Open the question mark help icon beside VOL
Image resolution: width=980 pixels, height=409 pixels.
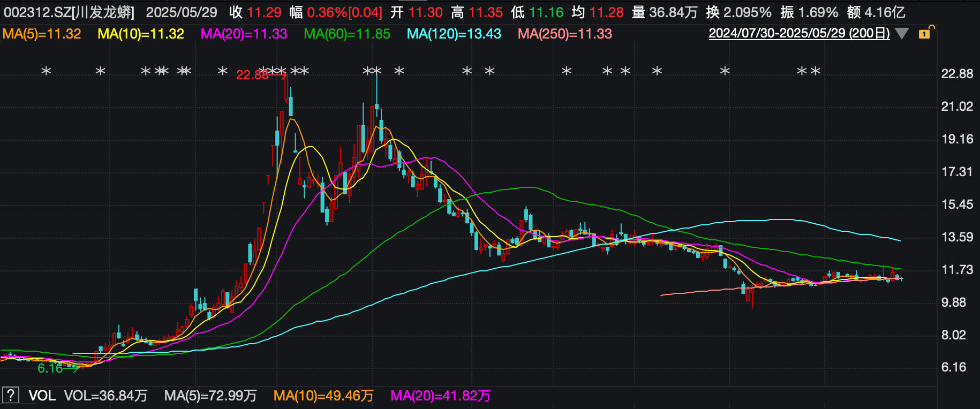(11, 396)
